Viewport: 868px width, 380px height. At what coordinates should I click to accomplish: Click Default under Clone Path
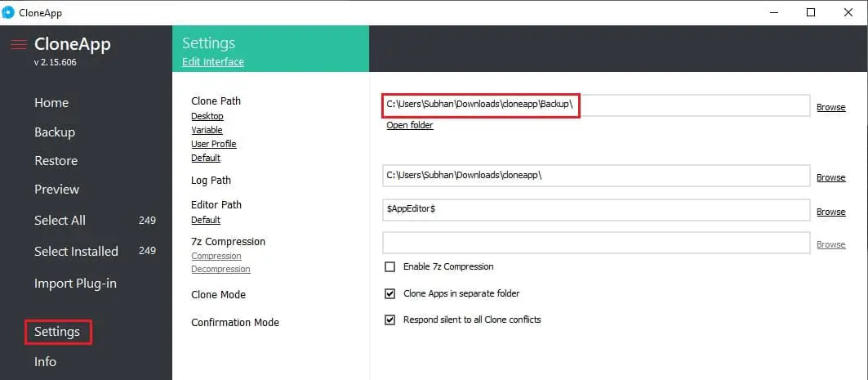point(206,158)
